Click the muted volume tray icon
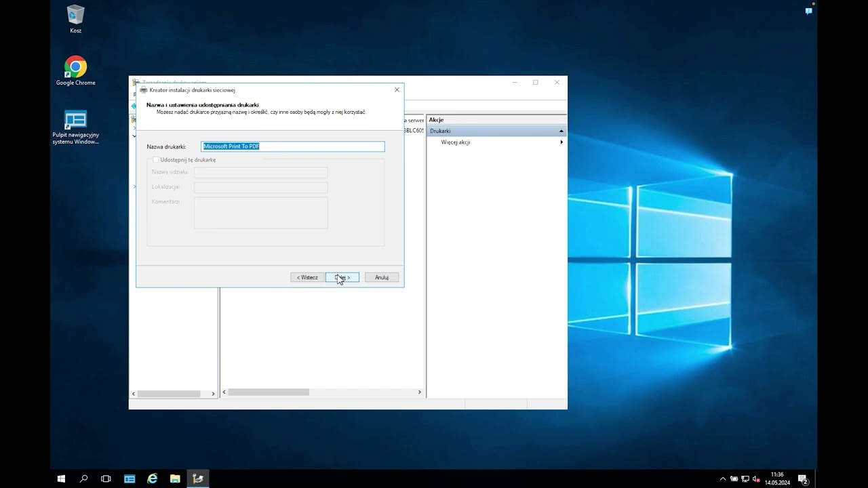Screen dimensions: 868x488 (756, 479)
